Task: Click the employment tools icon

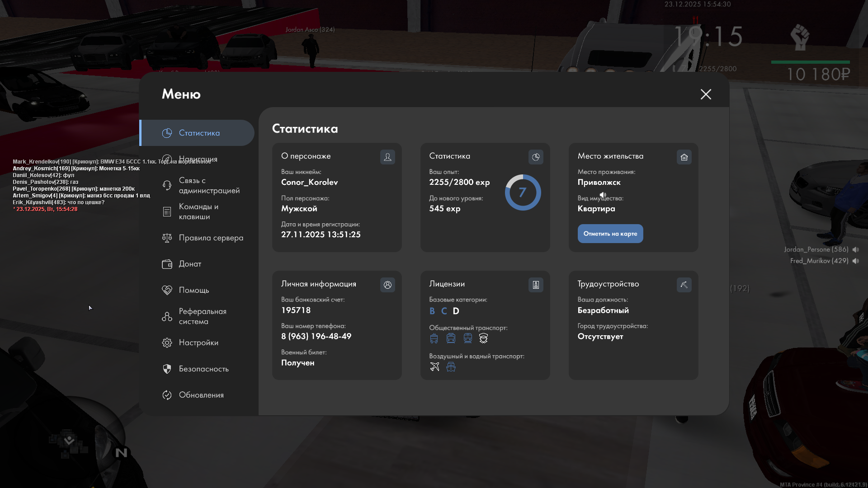Action: pos(684,285)
